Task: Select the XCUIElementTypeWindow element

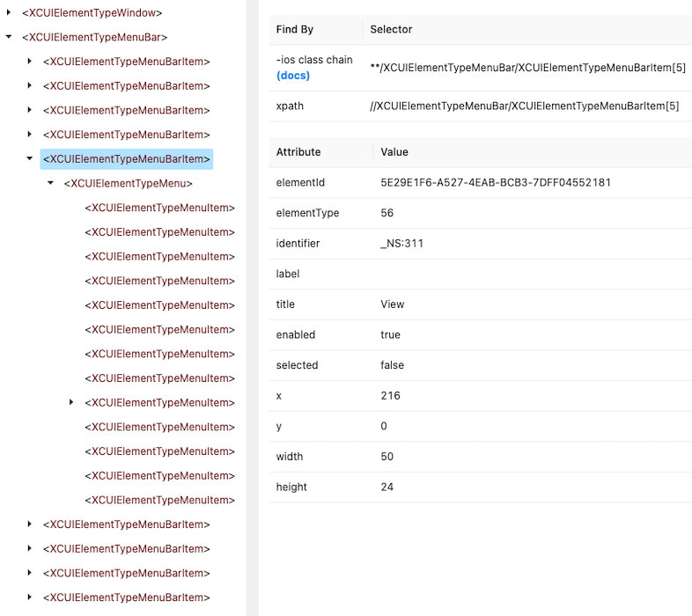Action: (92, 13)
